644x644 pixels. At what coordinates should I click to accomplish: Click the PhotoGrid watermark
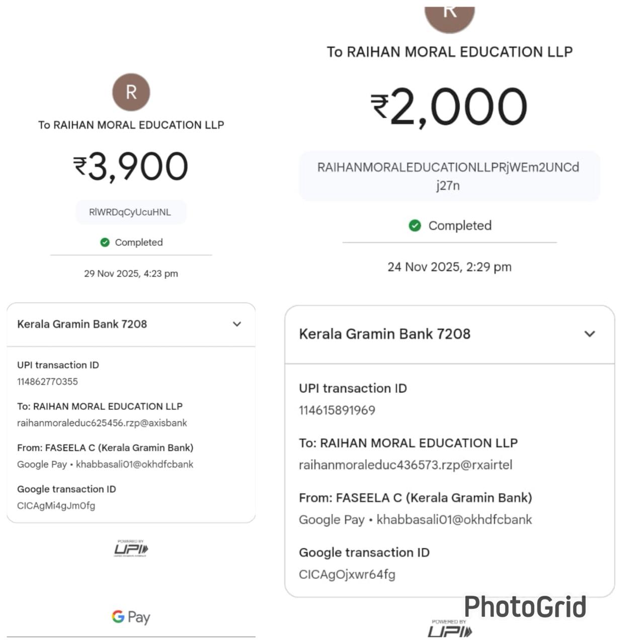pos(525,607)
